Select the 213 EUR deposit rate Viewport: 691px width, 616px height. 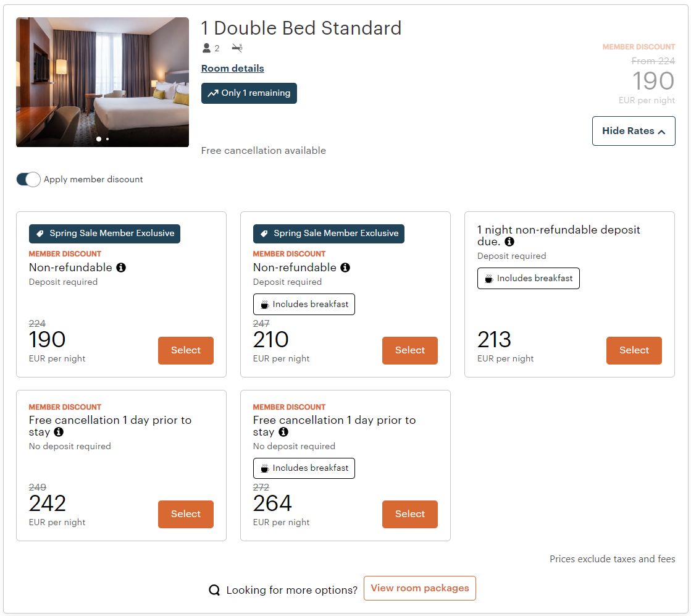click(x=634, y=350)
